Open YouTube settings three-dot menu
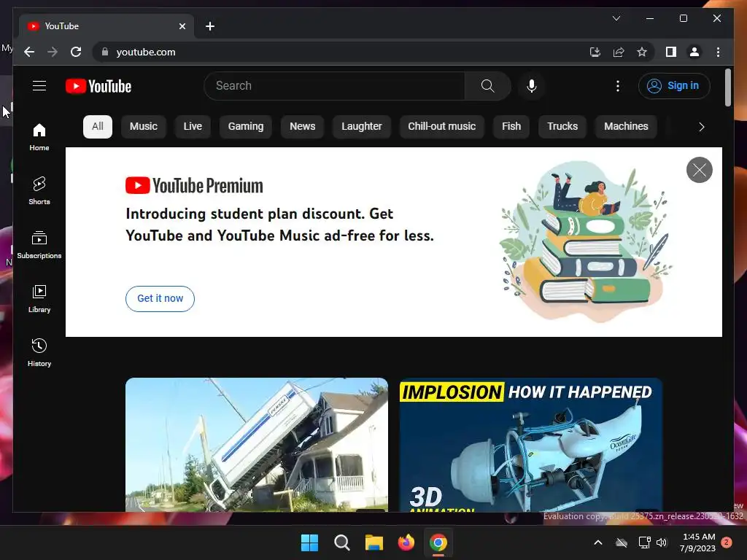Viewport: 747px width, 560px height. 617,86
